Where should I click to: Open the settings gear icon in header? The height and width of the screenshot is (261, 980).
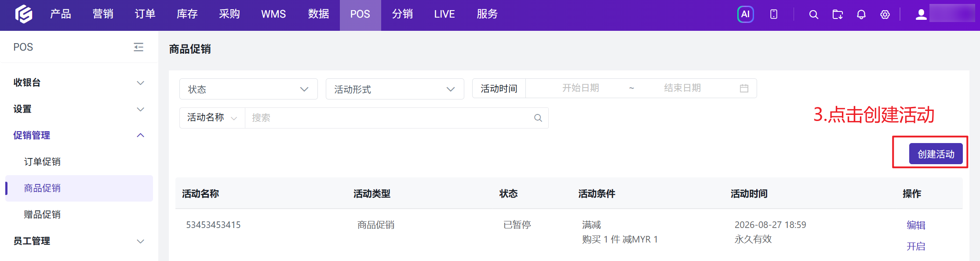(x=885, y=15)
